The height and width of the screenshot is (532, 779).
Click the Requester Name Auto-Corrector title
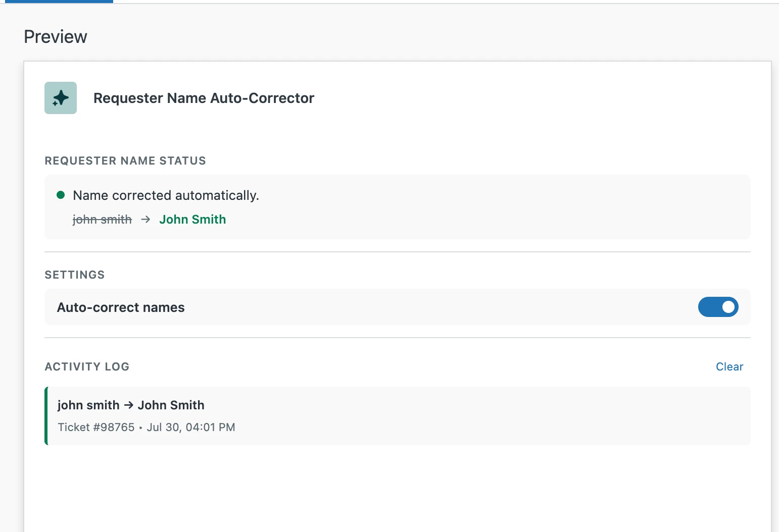click(x=204, y=98)
